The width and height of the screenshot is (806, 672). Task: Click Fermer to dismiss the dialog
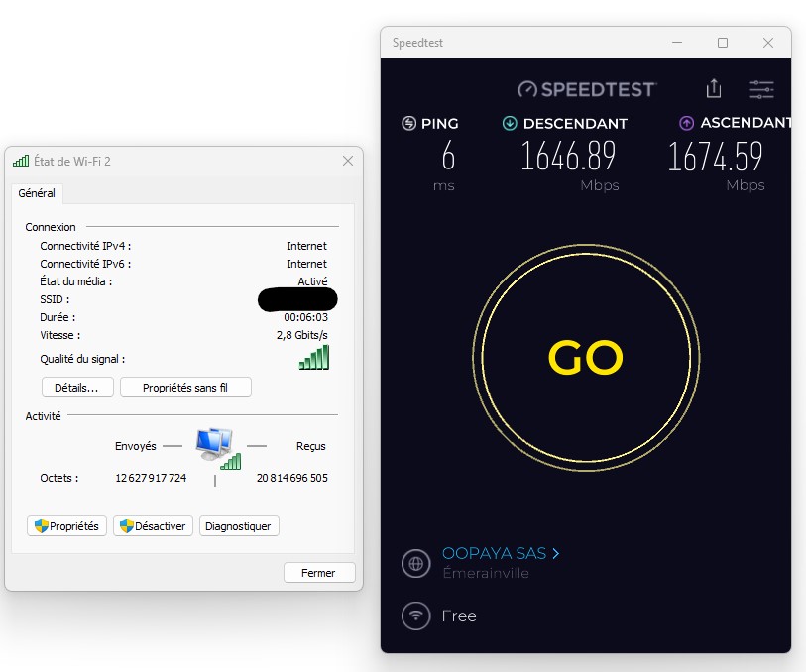tap(318, 573)
